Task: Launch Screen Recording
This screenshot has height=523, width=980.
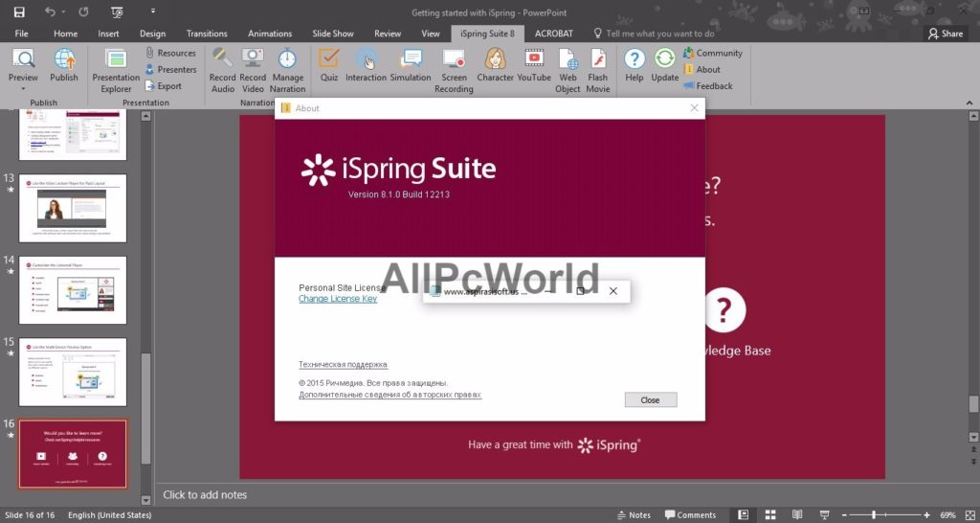Action: (x=454, y=70)
